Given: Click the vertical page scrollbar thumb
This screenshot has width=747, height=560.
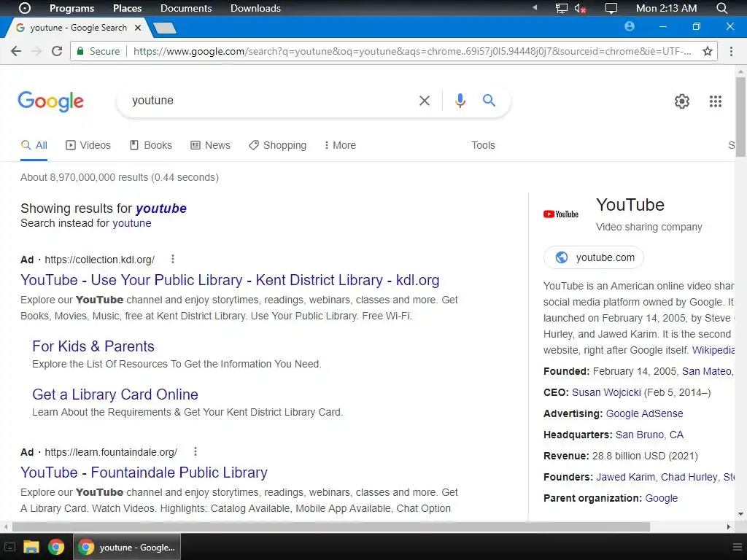Looking at the screenshot, I should pyautogui.click(x=740, y=117).
